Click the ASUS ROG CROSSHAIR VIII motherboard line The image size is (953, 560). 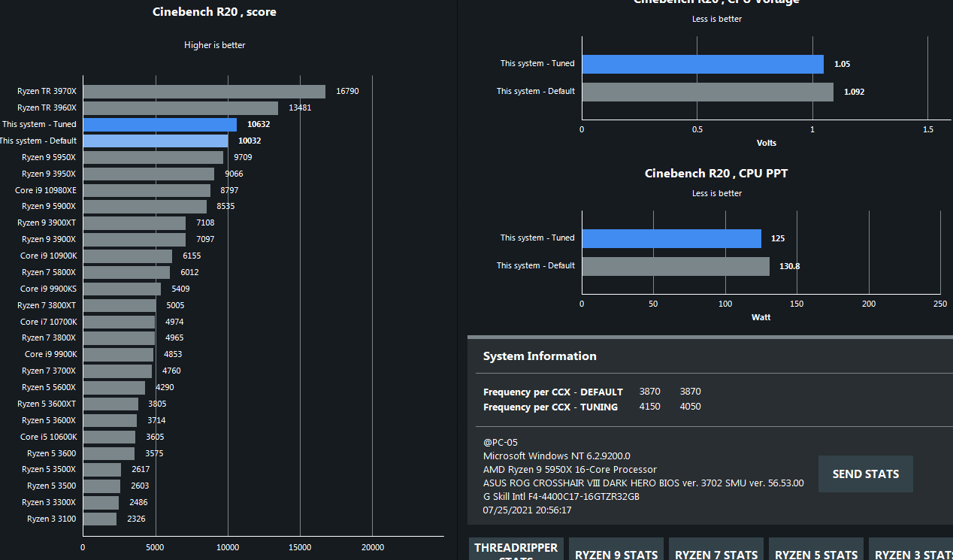643,483
